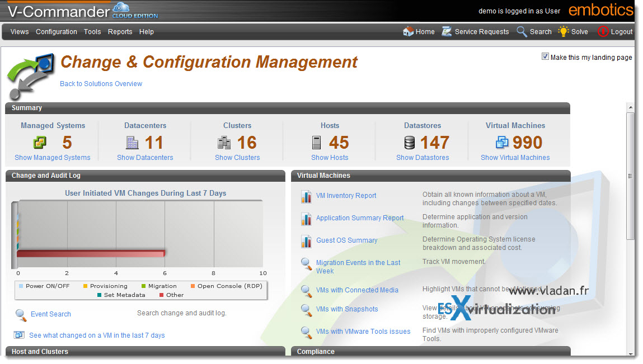Viewport: 643px width, 364px height.
Task: Click the Virtual Machines blue icon
Action: tap(502, 143)
